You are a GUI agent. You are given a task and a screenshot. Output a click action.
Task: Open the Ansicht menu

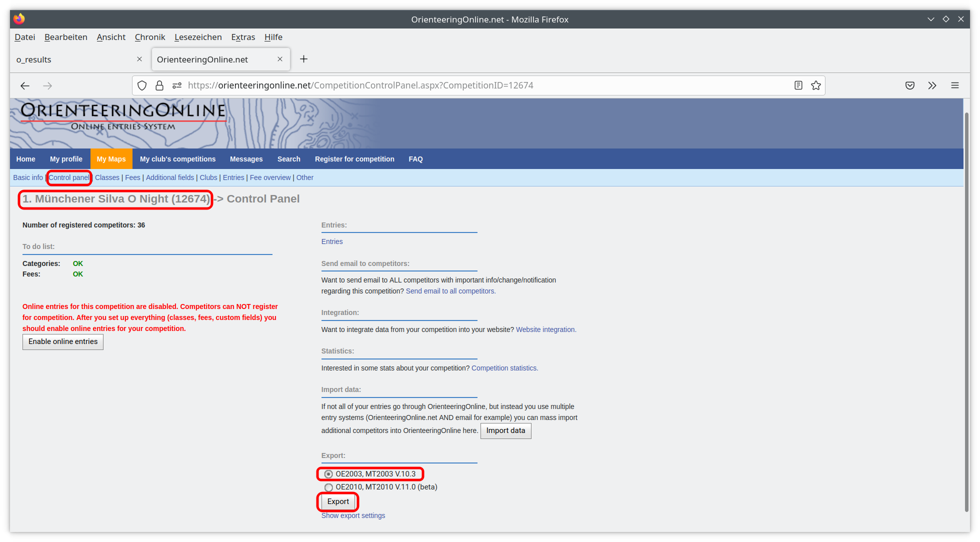click(111, 37)
